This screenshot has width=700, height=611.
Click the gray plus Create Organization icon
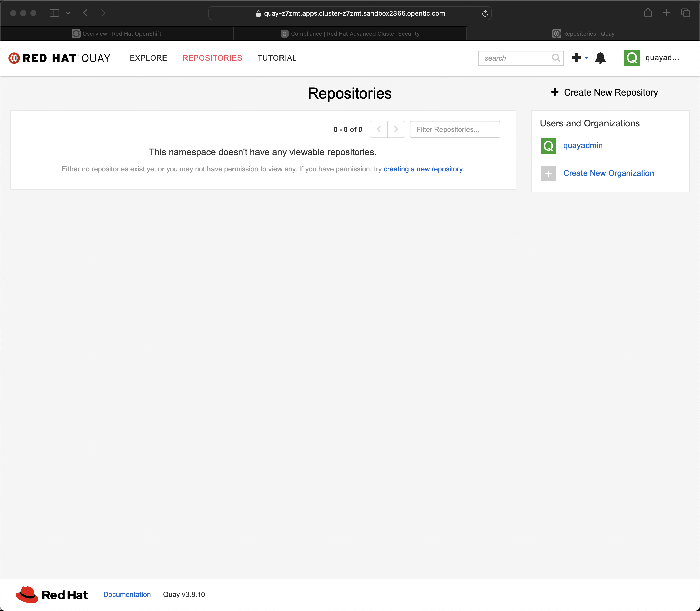tap(548, 174)
